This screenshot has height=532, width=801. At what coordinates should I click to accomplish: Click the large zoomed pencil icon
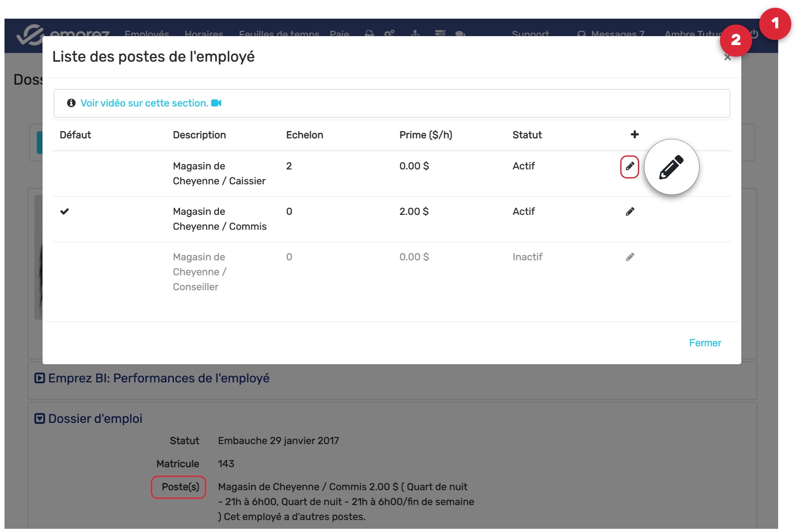671,167
